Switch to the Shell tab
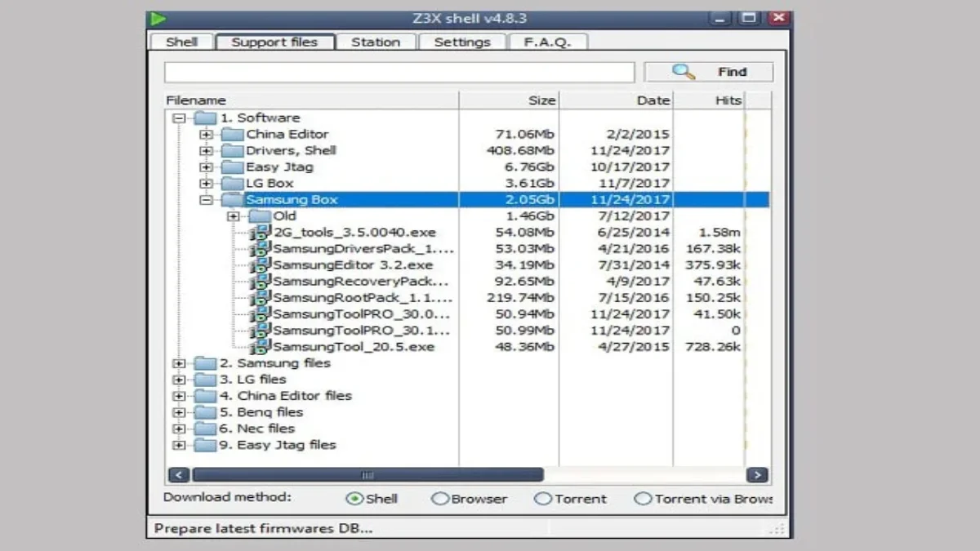 click(181, 42)
